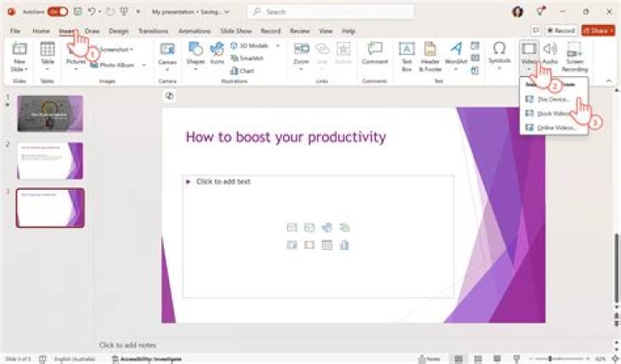The image size is (621, 364).
Task: Click the Share button
Action: (x=597, y=30)
